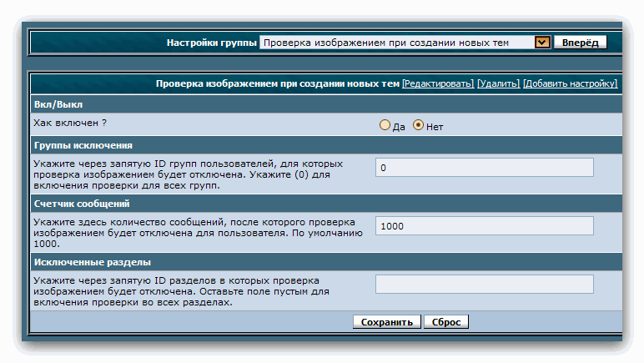Click the Группы исключения header text
Screen dimensions: 644x363
tap(83, 145)
